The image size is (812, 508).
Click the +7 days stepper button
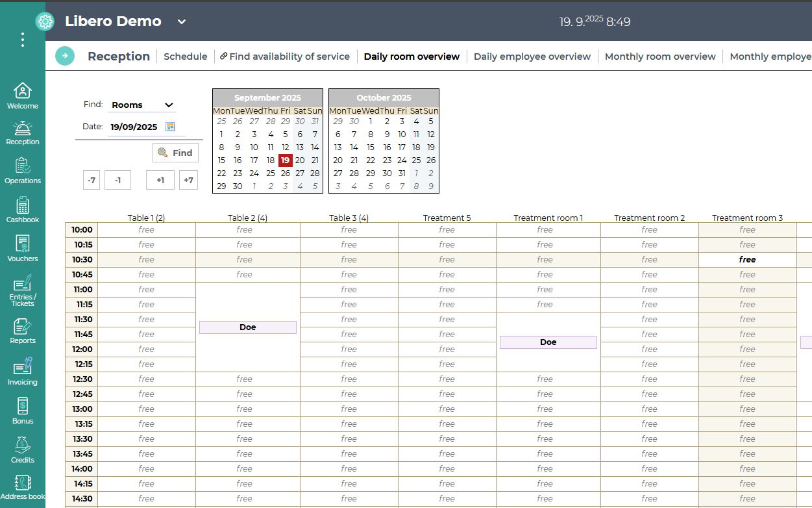188,180
